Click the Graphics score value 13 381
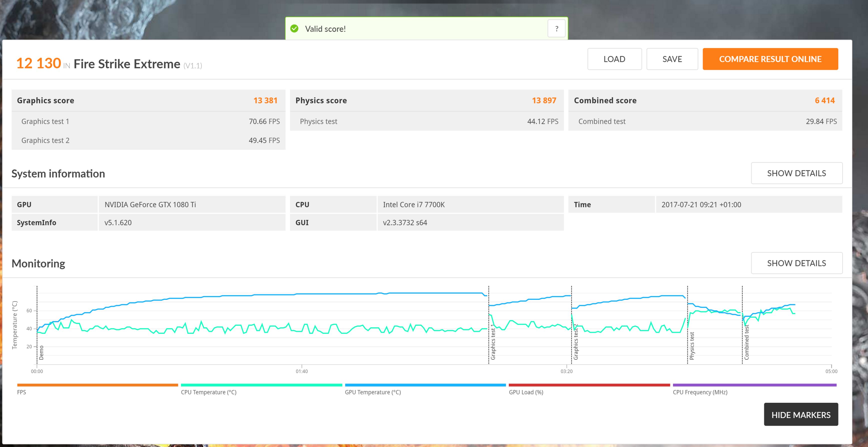The width and height of the screenshot is (868, 447). 265,100
